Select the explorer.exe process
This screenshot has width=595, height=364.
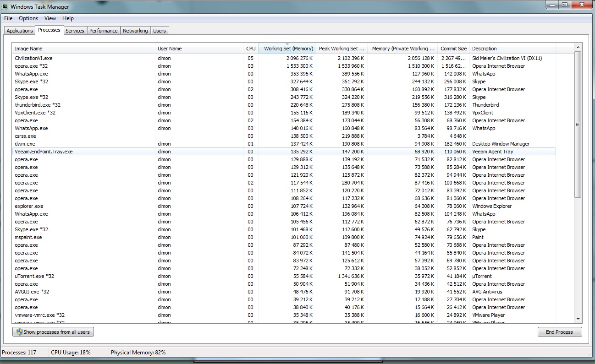(284, 206)
